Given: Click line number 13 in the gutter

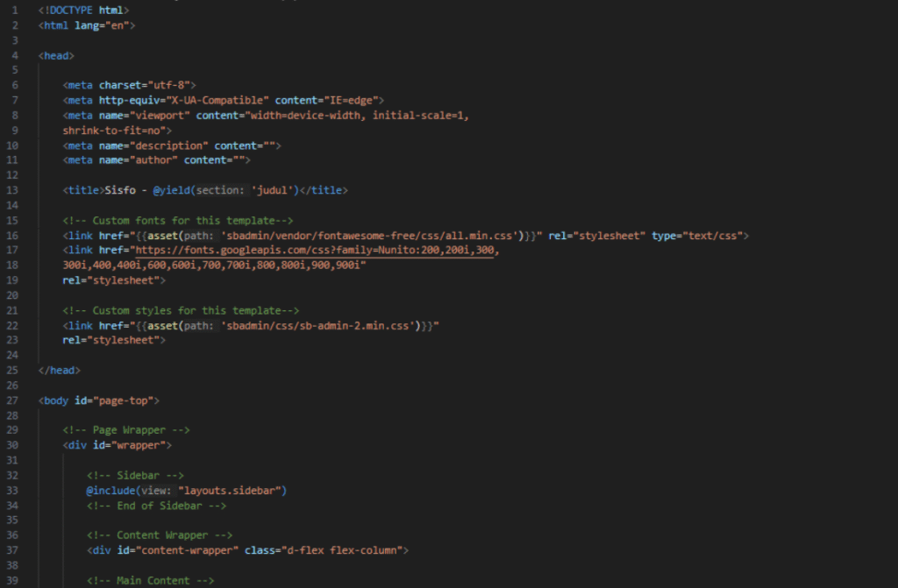Looking at the screenshot, I should coord(12,190).
